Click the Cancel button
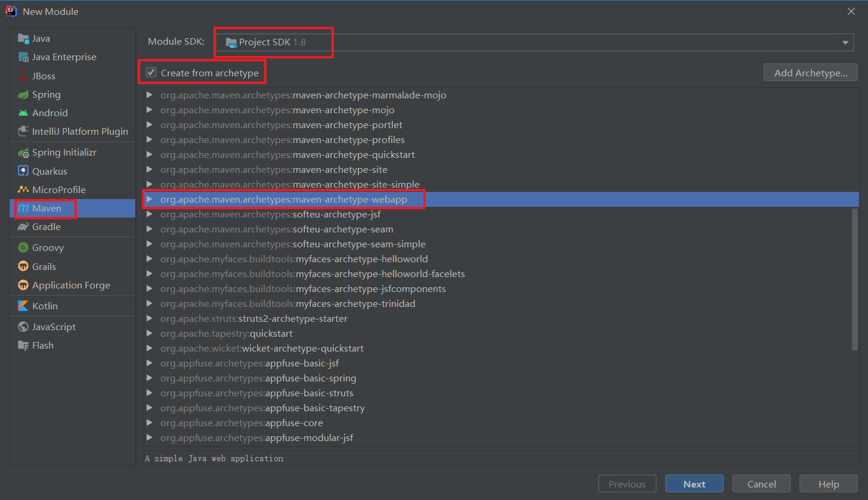Image resolution: width=868 pixels, height=500 pixels. 761,484
